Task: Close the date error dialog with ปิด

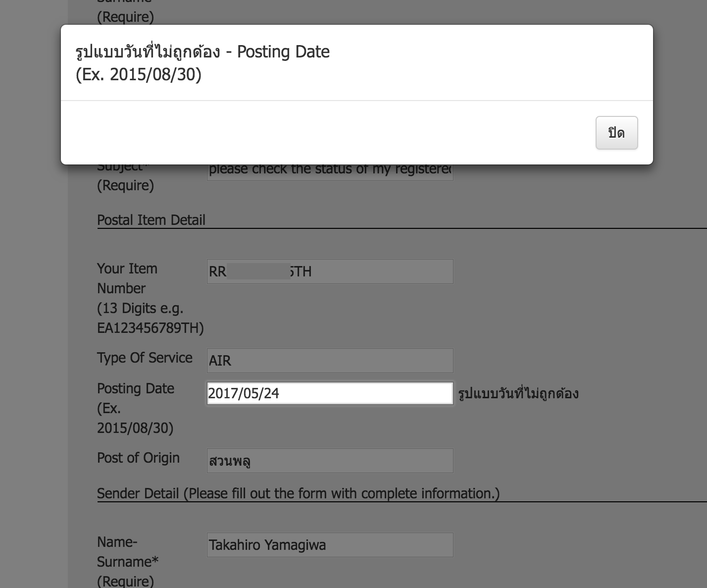Action: click(x=616, y=133)
